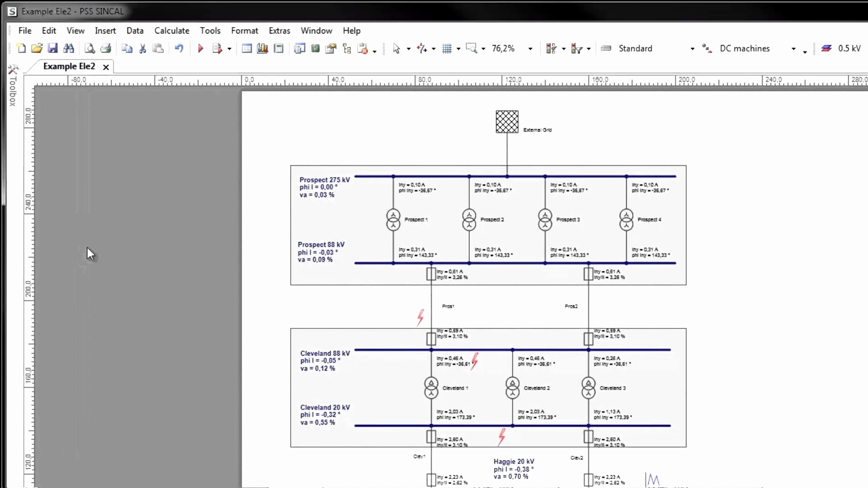Open the Standard view dropdown

pos(692,48)
